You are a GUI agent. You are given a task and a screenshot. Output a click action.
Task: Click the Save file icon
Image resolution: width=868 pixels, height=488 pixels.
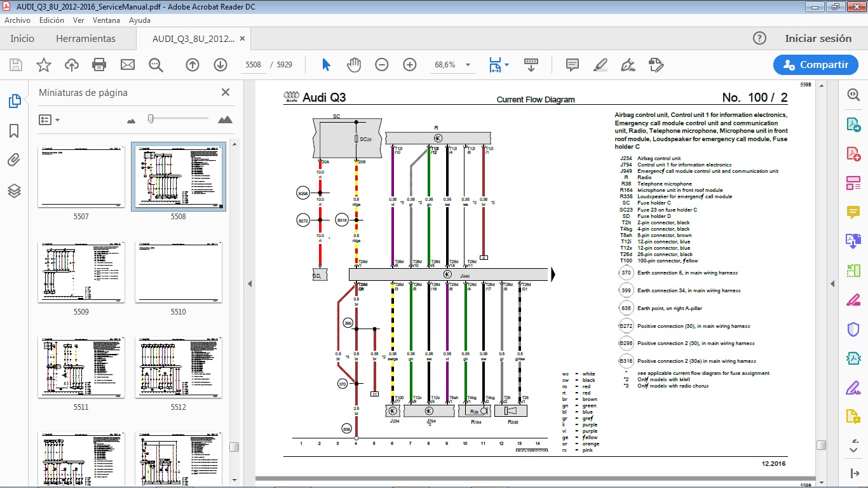(16, 65)
